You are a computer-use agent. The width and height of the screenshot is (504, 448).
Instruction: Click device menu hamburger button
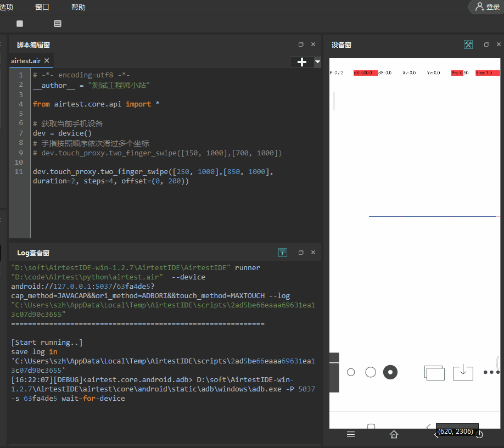[x=351, y=434]
